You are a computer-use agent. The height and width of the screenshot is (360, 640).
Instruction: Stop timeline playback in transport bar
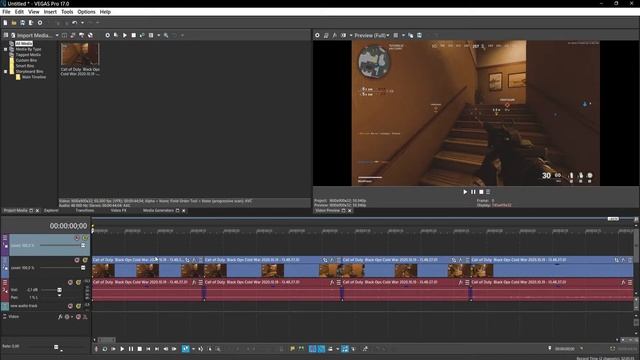[140, 349]
